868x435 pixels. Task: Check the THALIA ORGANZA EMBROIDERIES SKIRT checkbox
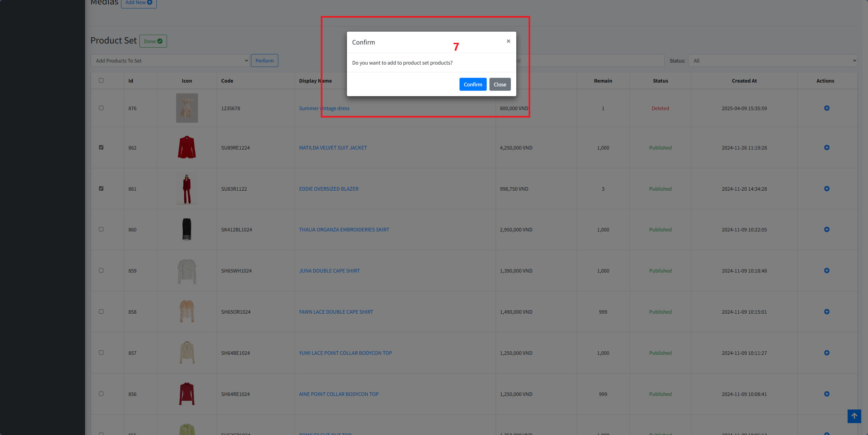[x=101, y=229]
